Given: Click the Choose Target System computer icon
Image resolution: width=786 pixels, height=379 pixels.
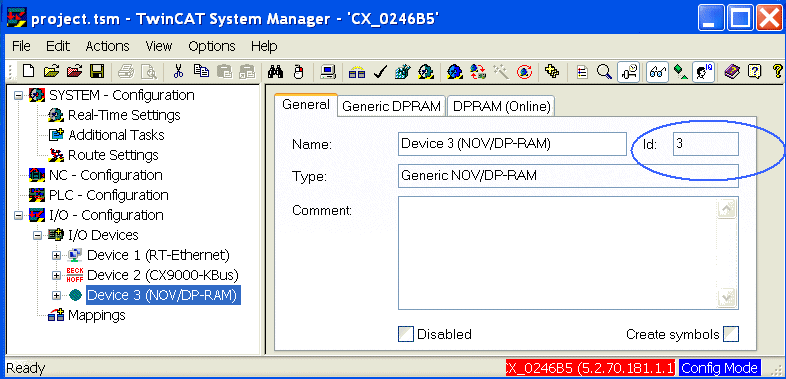Looking at the screenshot, I should (328, 72).
